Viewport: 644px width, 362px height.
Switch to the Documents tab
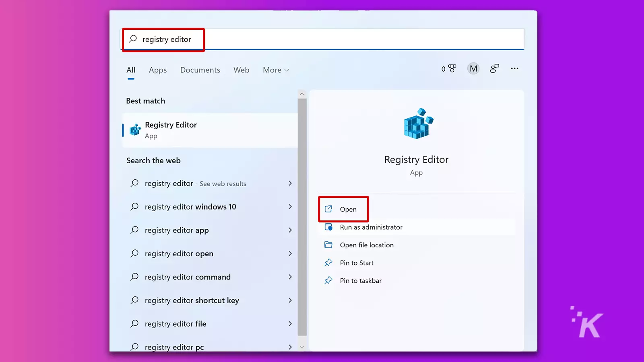click(200, 70)
